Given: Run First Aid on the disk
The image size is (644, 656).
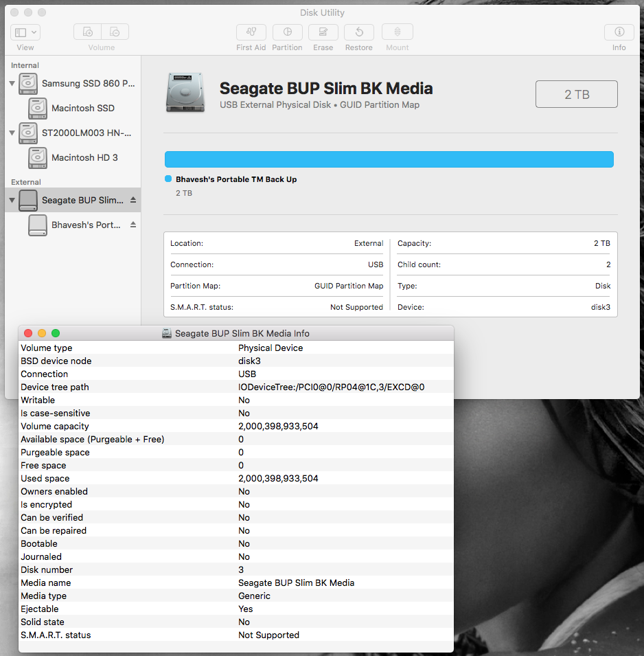Looking at the screenshot, I should (x=251, y=32).
